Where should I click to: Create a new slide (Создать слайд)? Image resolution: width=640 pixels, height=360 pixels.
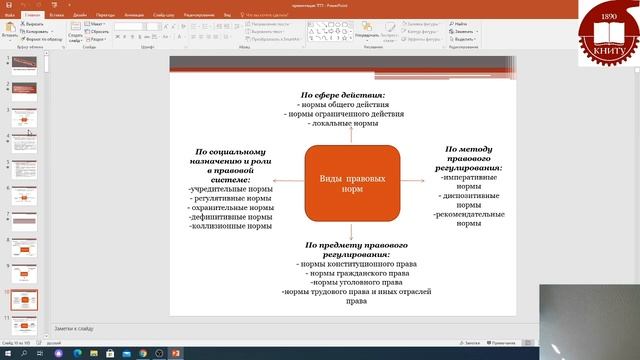76,32
